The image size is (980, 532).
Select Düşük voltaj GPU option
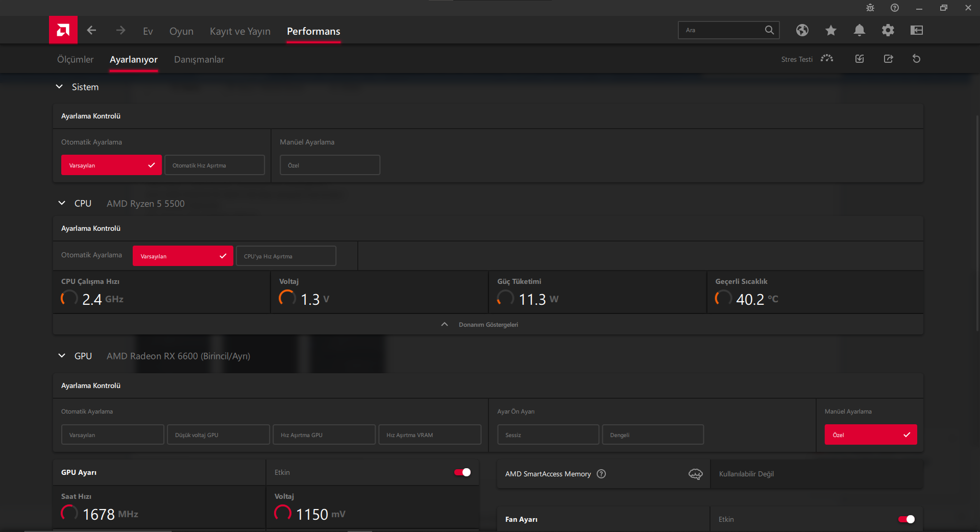click(218, 434)
